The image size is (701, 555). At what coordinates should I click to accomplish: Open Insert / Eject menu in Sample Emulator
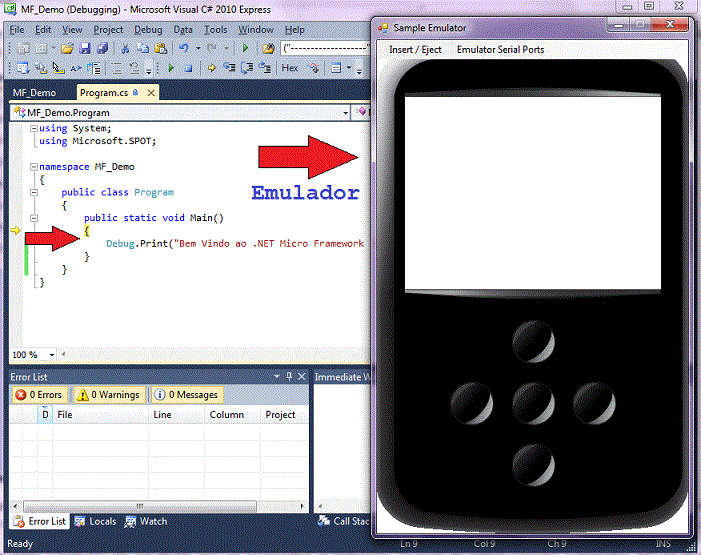[415, 50]
